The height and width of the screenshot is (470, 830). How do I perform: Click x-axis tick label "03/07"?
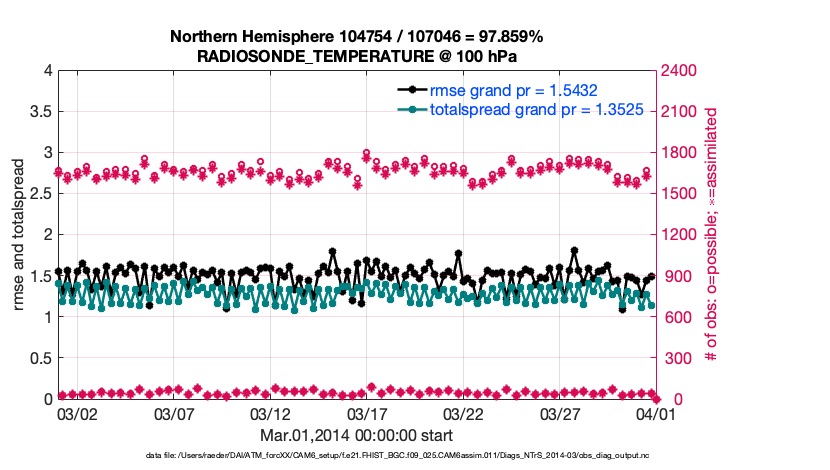coord(174,414)
